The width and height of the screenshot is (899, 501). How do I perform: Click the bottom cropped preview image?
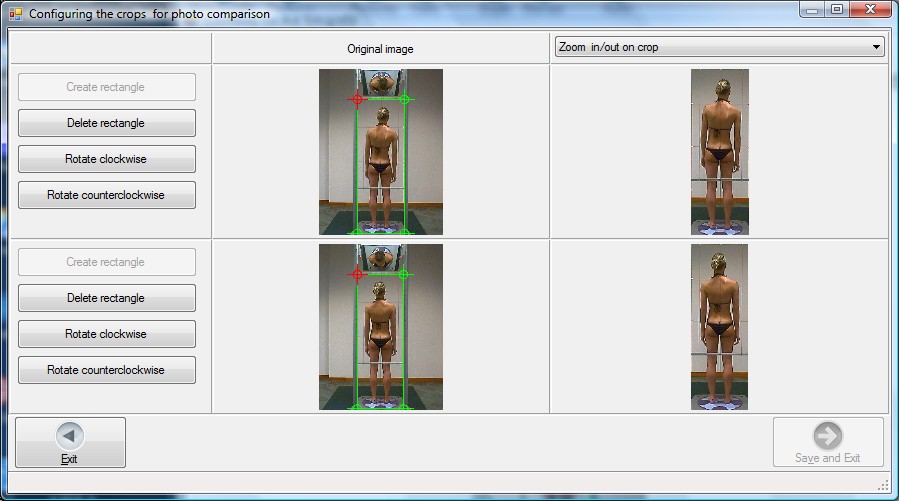coord(720,327)
